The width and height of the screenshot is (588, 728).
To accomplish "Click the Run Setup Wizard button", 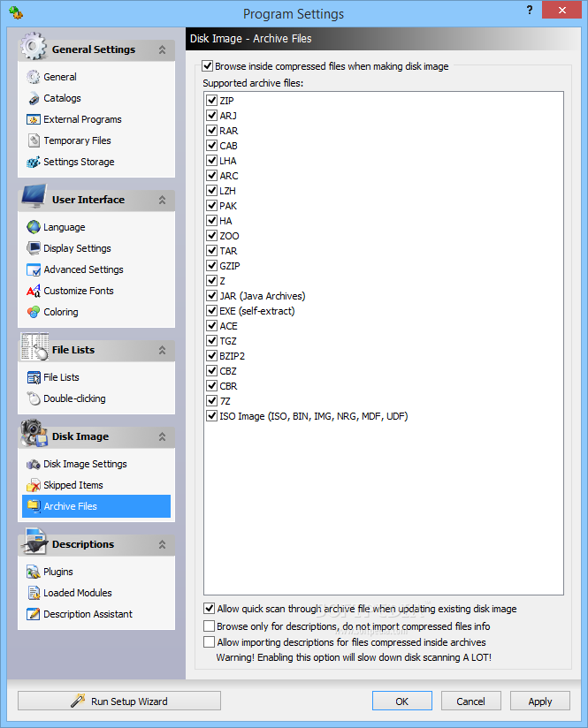I will (119, 701).
